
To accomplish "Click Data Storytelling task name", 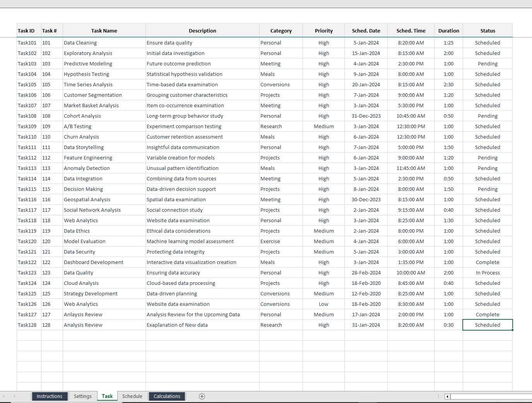I will coord(104,147).
